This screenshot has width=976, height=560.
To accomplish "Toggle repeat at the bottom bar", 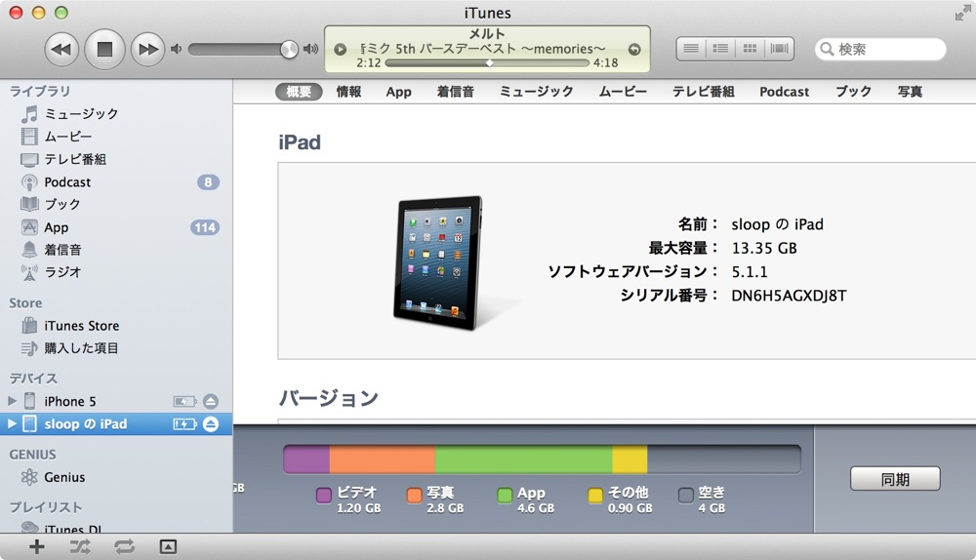I will [x=125, y=547].
